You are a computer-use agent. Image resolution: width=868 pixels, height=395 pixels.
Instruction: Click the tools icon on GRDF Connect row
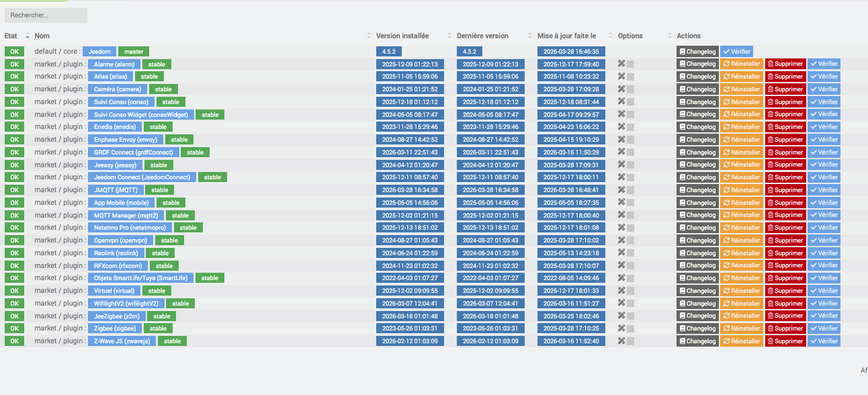[621, 152]
